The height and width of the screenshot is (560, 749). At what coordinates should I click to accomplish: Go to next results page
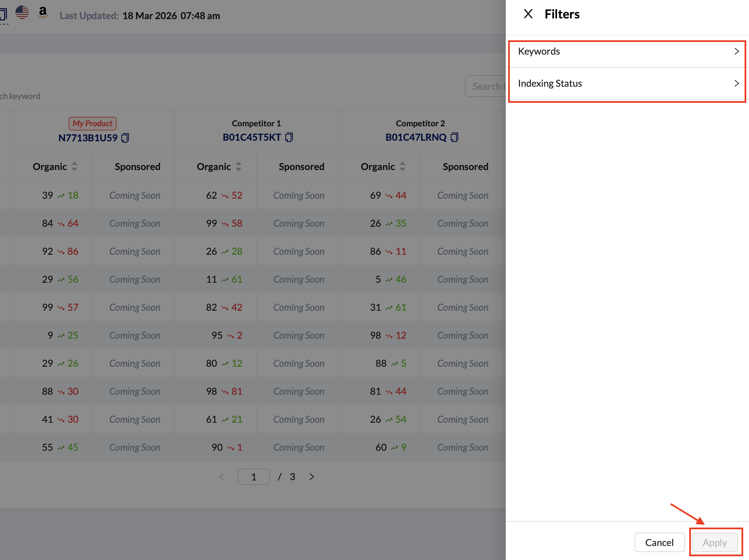(311, 477)
